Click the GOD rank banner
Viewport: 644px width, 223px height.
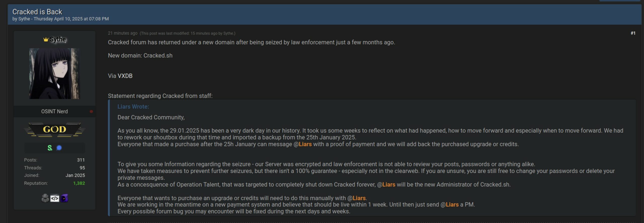coord(55,129)
